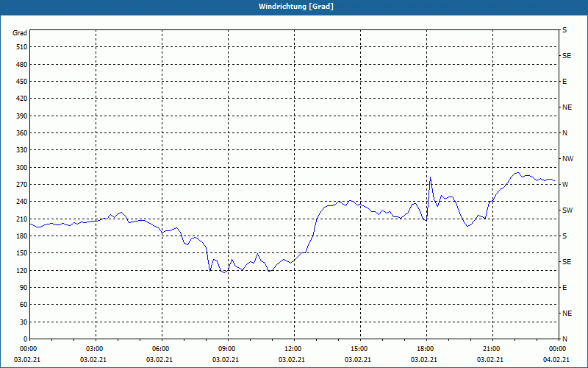The width and height of the screenshot is (588, 368).
Task: Select the 03:00 time axis label
Action: (93, 349)
